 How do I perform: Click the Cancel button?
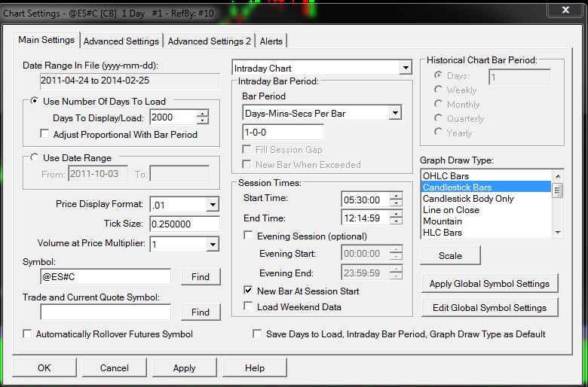[x=115, y=367]
